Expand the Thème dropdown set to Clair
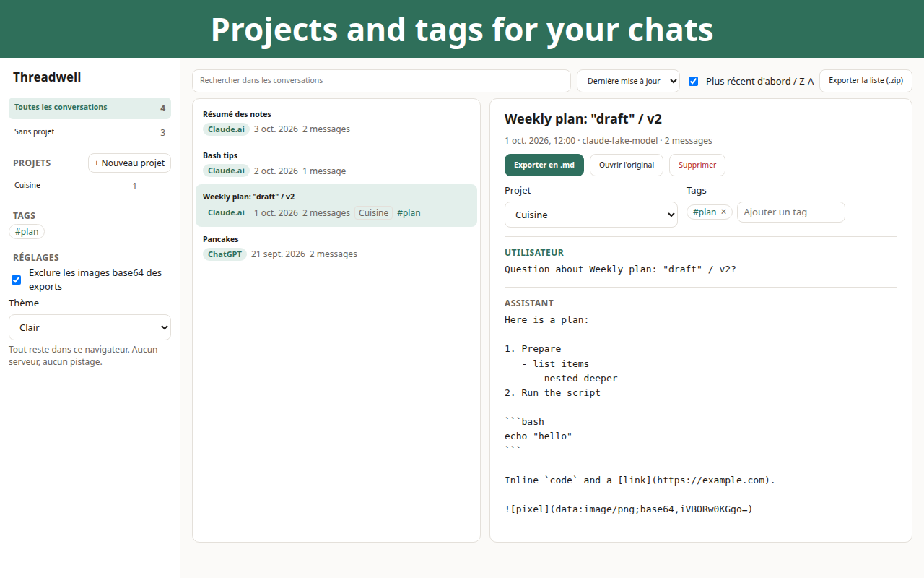Image resolution: width=924 pixels, height=578 pixels. pyautogui.click(x=90, y=327)
